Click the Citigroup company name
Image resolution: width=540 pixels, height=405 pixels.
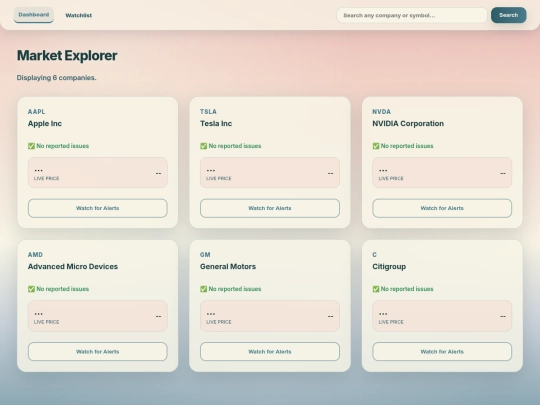click(x=389, y=267)
